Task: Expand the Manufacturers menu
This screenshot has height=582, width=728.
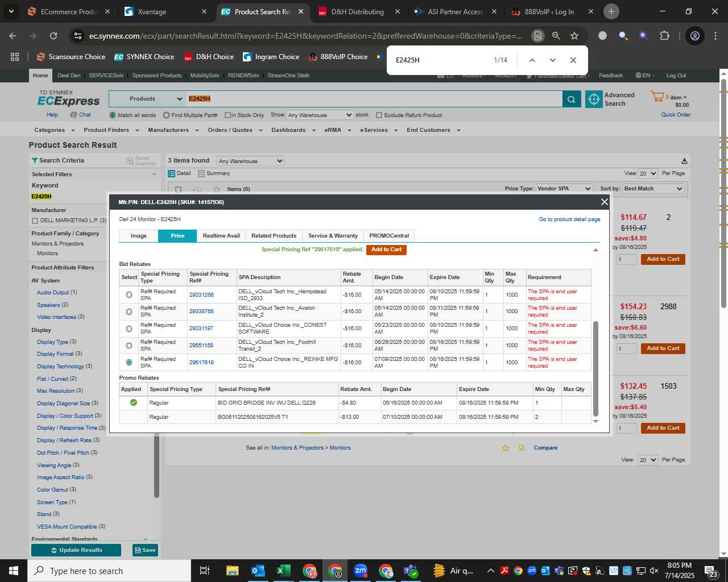Action: pos(173,130)
